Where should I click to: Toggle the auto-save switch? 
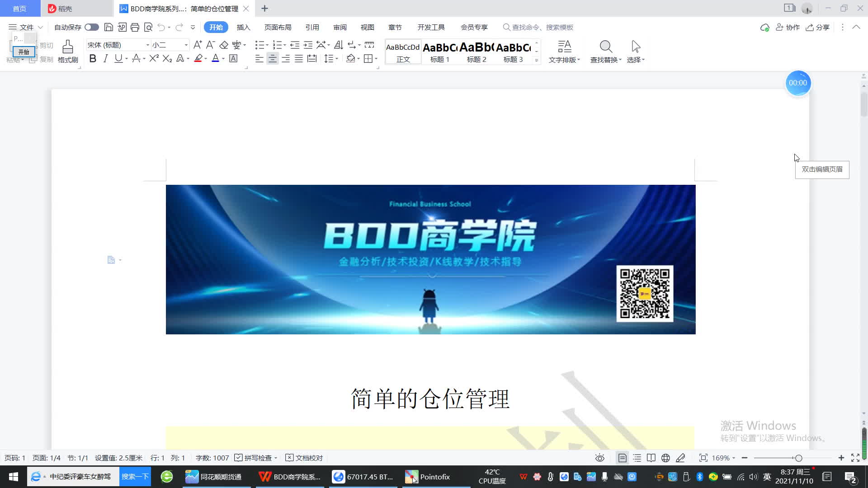click(92, 27)
